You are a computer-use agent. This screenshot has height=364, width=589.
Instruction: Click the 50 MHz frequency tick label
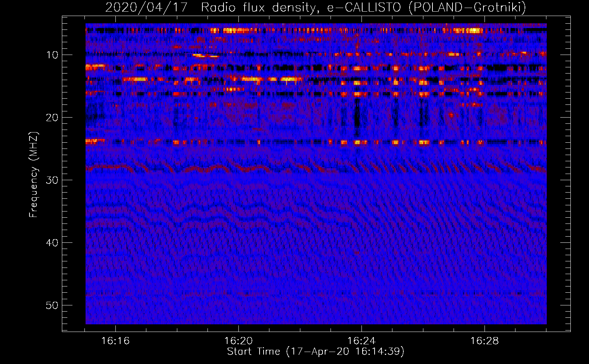[x=52, y=305]
